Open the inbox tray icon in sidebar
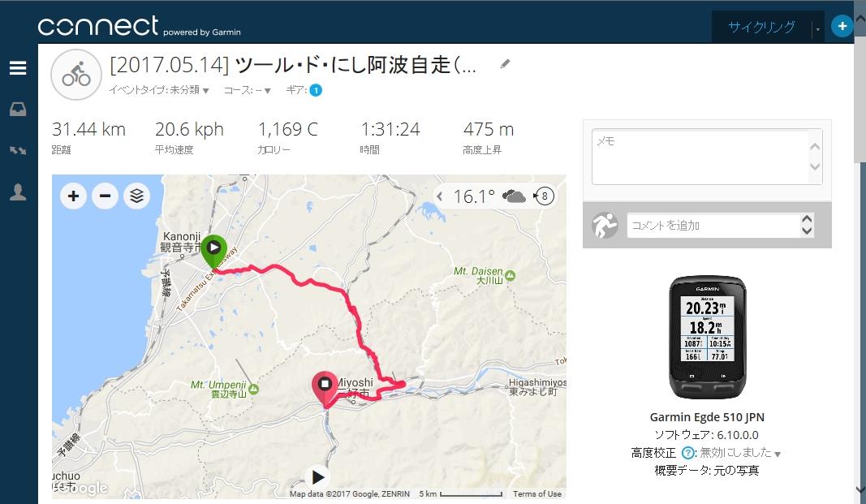The image size is (866, 504). [18, 110]
